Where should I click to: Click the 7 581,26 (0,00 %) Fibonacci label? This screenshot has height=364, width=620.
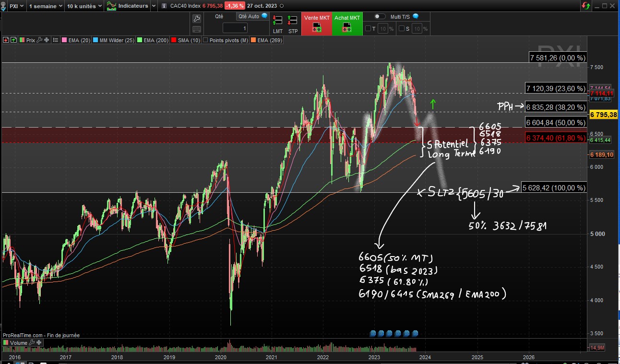point(557,58)
